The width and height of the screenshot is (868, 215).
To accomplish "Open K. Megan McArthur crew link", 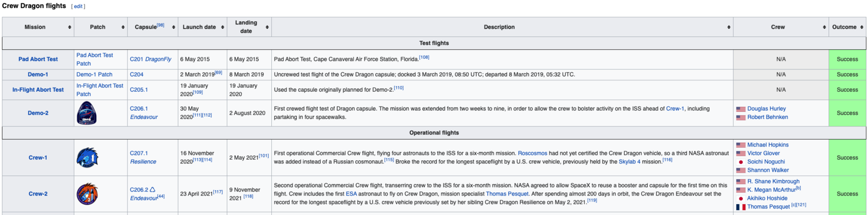I will (x=771, y=190).
